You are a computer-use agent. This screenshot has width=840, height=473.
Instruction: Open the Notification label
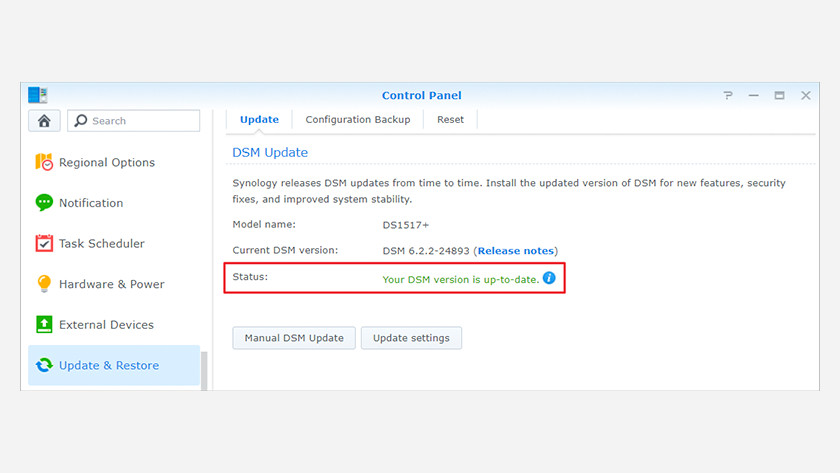coord(91,203)
